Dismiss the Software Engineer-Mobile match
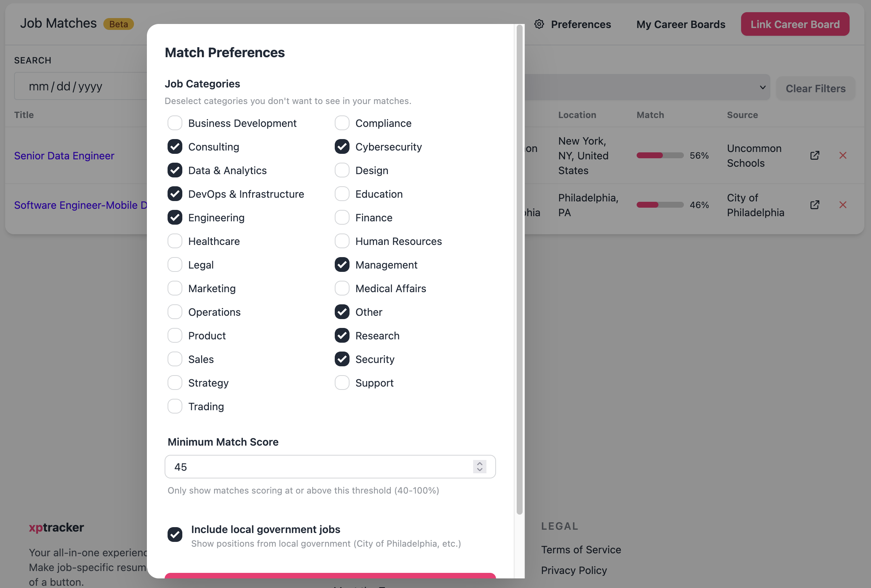Screen dimensions: 871x588 pos(843,205)
